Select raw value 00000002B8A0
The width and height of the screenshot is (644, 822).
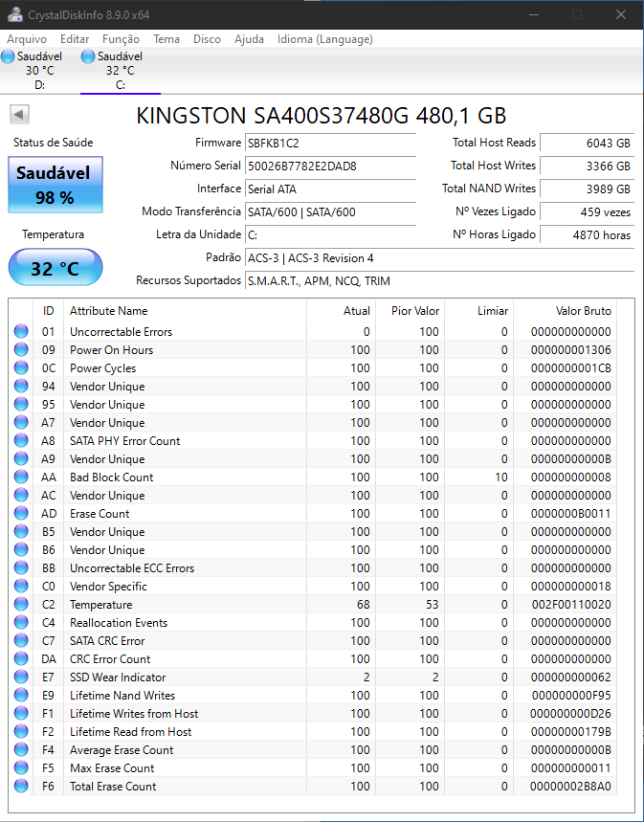coord(570,787)
